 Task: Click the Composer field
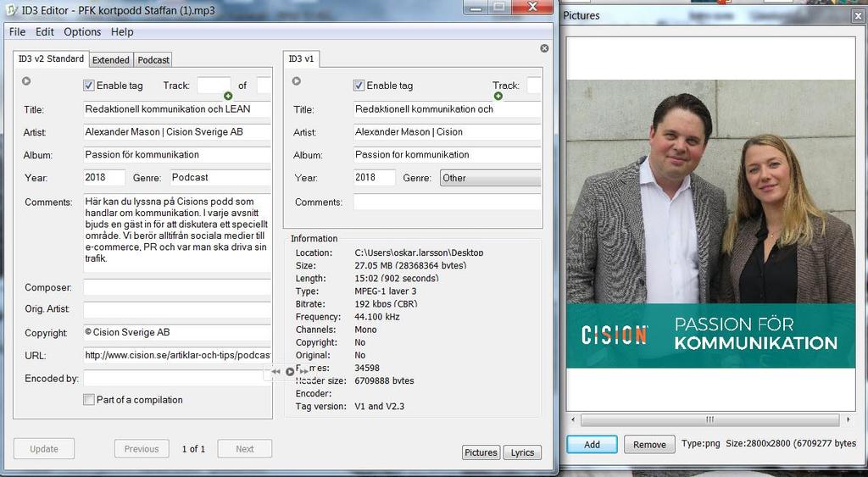[x=177, y=287]
